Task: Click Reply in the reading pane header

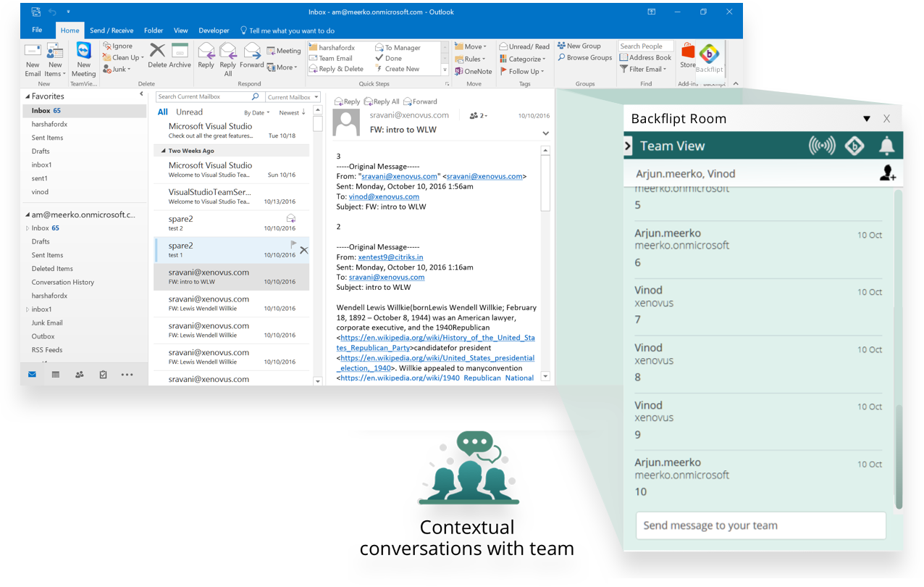Action: 347,102
